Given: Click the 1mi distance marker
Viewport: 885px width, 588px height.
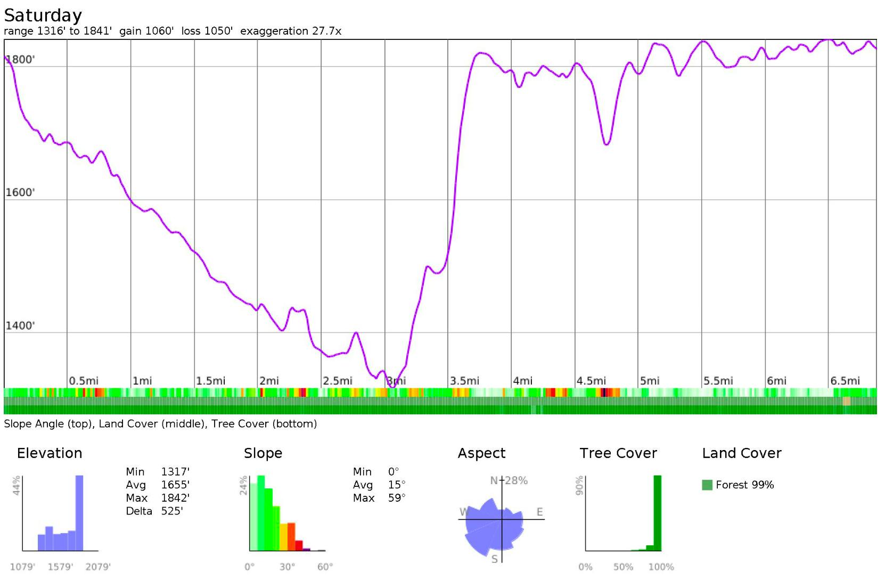Looking at the screenshot, I should click(x=142, y=381).
